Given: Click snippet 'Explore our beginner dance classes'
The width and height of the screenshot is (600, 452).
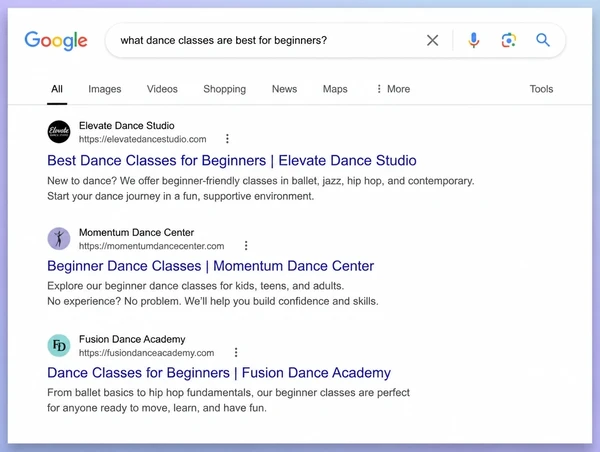Looking at the screenshot, I should [213, 294].
